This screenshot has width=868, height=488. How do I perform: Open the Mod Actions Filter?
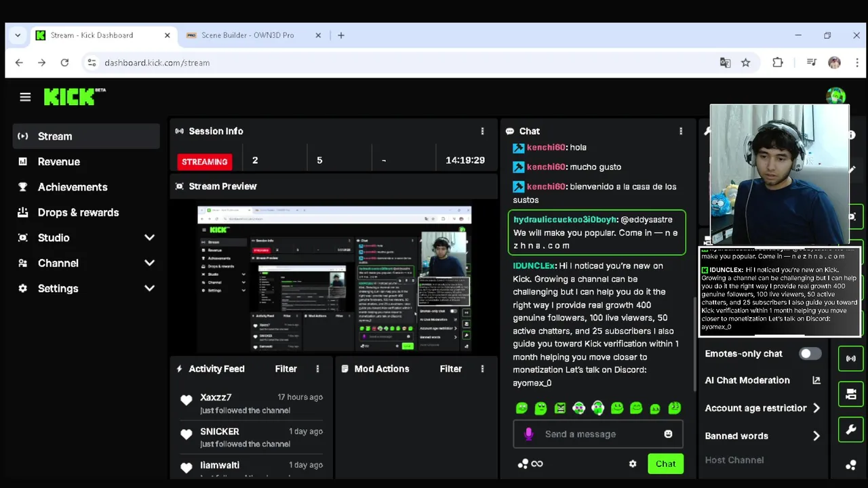451,369
